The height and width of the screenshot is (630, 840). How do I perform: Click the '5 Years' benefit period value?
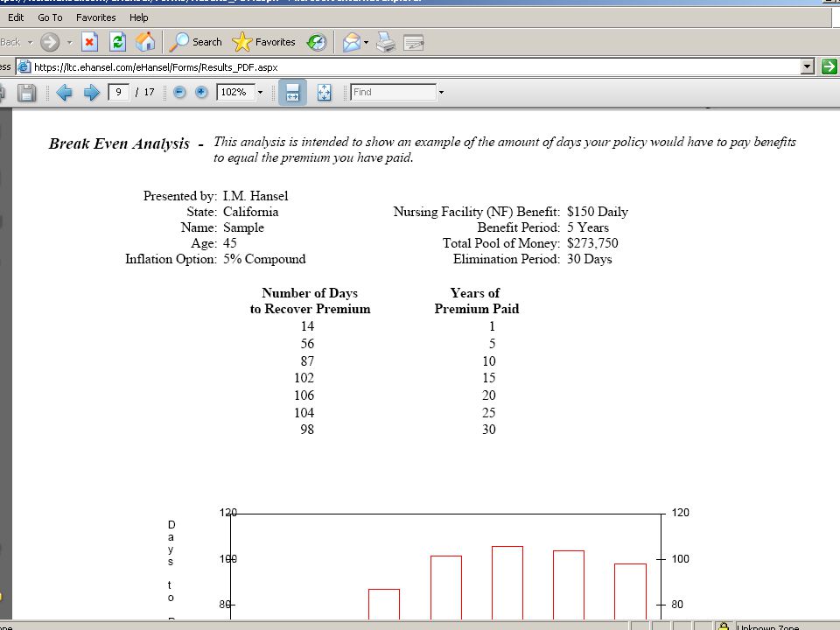[588, 227]
